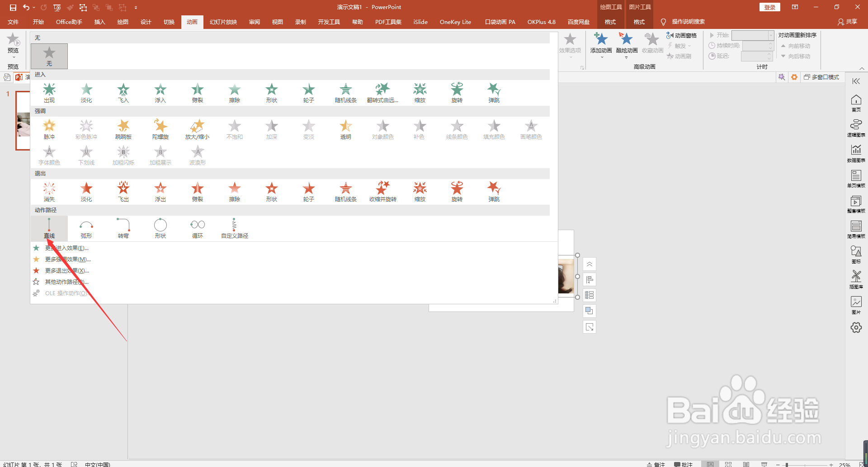Click the 共享 share button

[847, 22]
